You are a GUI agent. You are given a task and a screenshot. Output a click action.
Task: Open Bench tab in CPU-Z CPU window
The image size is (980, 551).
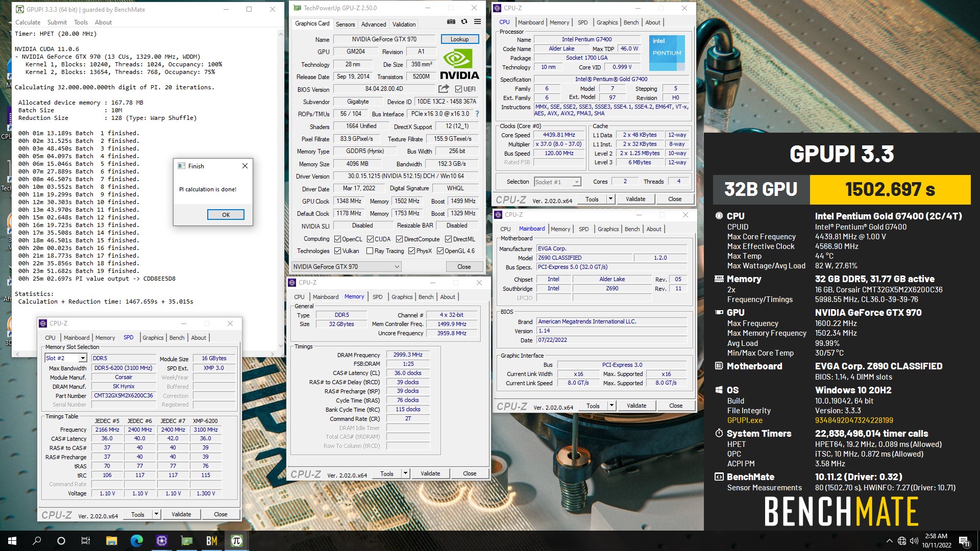click(x=631, y=22)
